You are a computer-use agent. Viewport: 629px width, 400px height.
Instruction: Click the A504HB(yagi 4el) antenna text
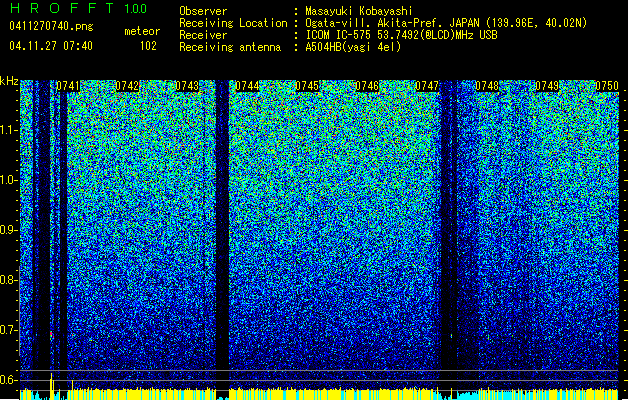click(x=353, y=47)
